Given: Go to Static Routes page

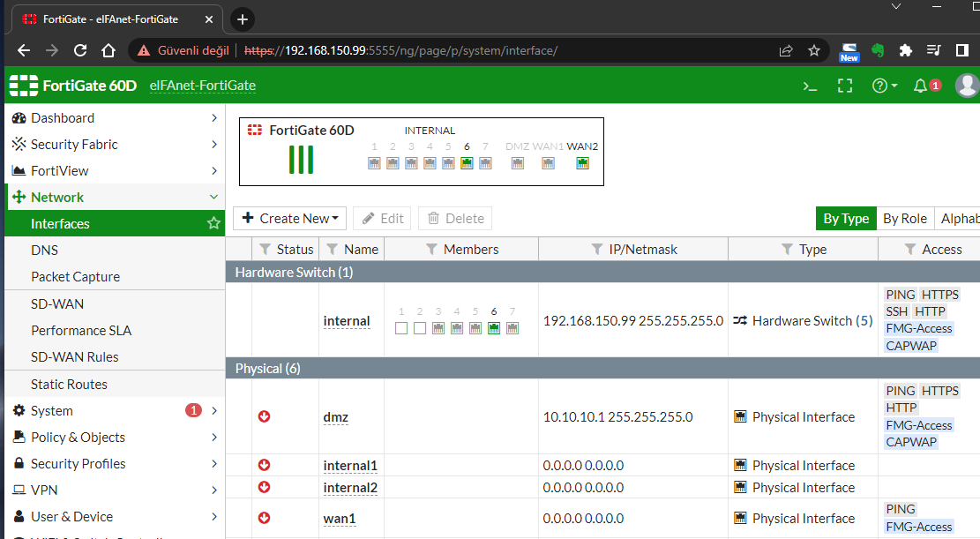Looking at the screenshot, I should tap(69, 385).
